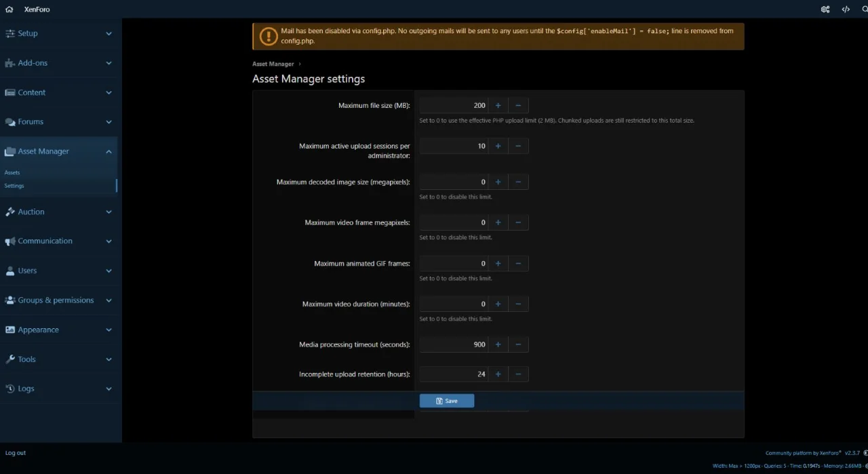The height and width of the screenshot is (474, 868).
Task: Click the Groups & permissions people icon
Action: pyautogui.click(x=10, y=300)
